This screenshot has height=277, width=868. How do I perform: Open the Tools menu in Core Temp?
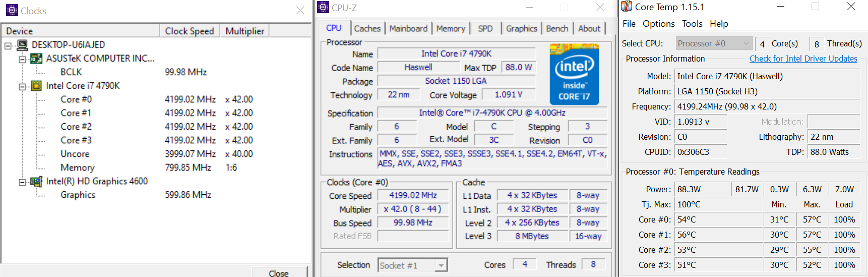tap(692, 24)
